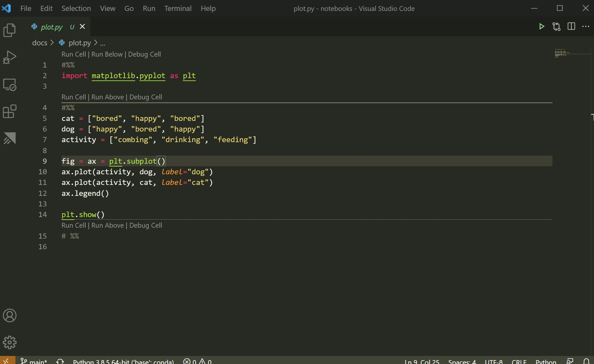Click the sync changes icon in status bar
This screenshot has height=364, width=594.
point(60,361)
